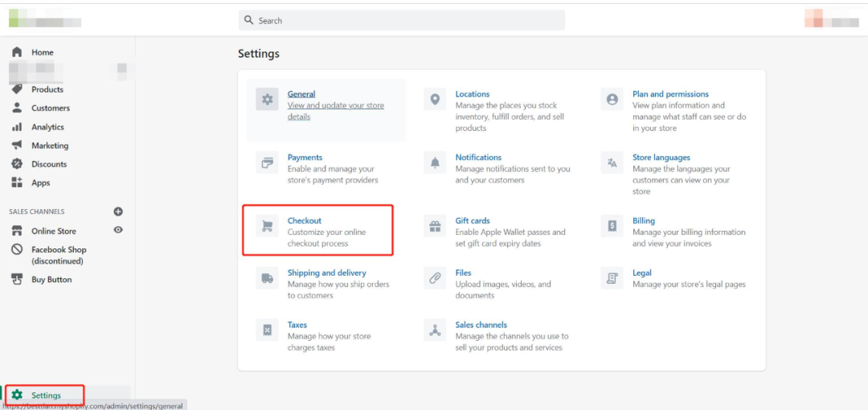Screen dimensions: 868x410
Task: Click the Files paperclip icon
Action: coord(435,278)
